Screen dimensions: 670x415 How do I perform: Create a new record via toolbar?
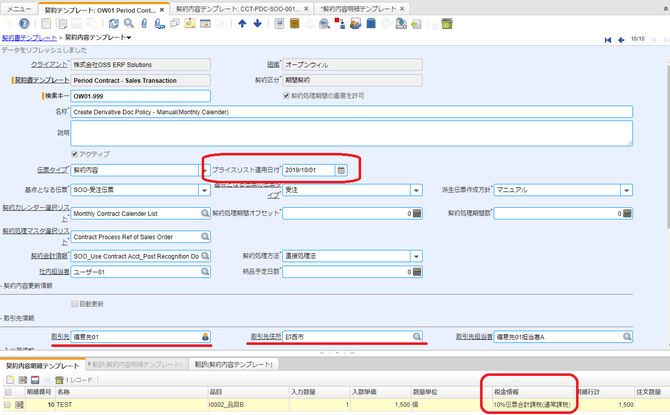[46, 24]
